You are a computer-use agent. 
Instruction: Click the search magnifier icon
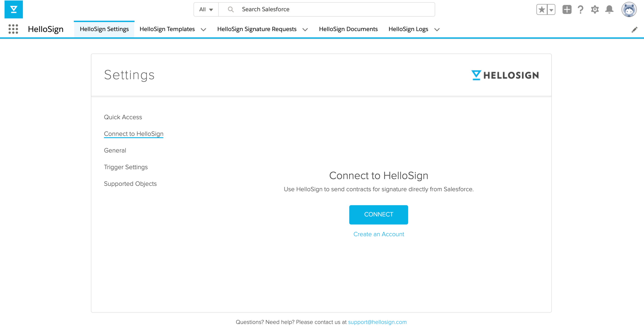pos(231,9)
